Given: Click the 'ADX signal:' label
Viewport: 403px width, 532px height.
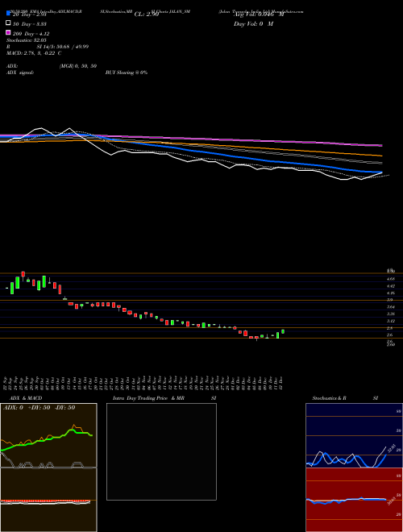Looking at the screenshot, I should [20, 73].
